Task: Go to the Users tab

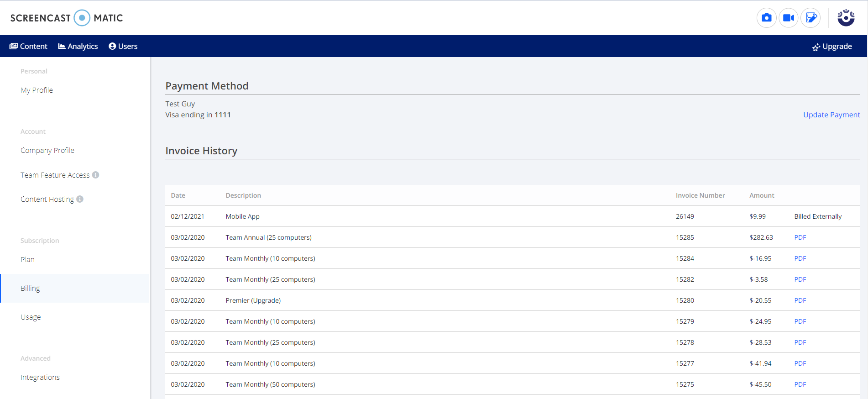Action: (123, 46)
